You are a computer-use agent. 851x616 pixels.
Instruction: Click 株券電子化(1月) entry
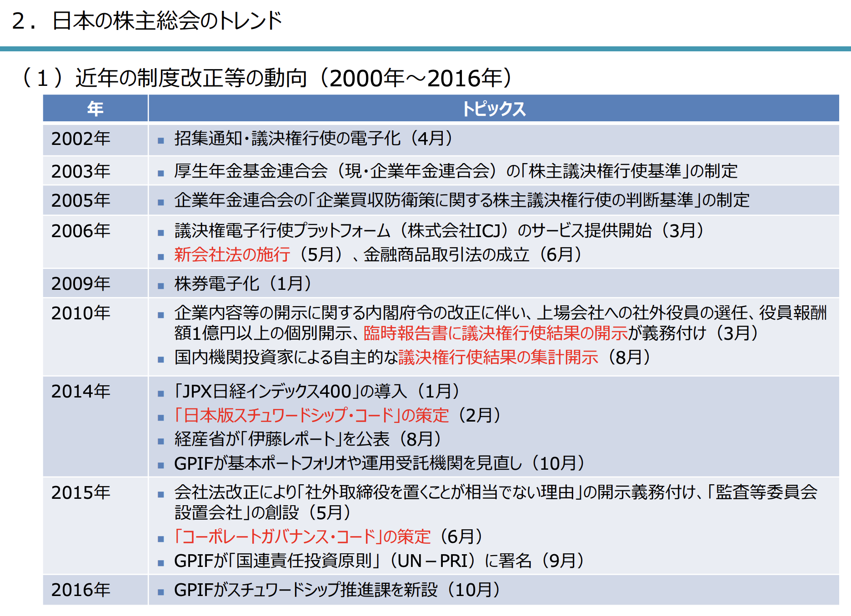coord(244,283)
